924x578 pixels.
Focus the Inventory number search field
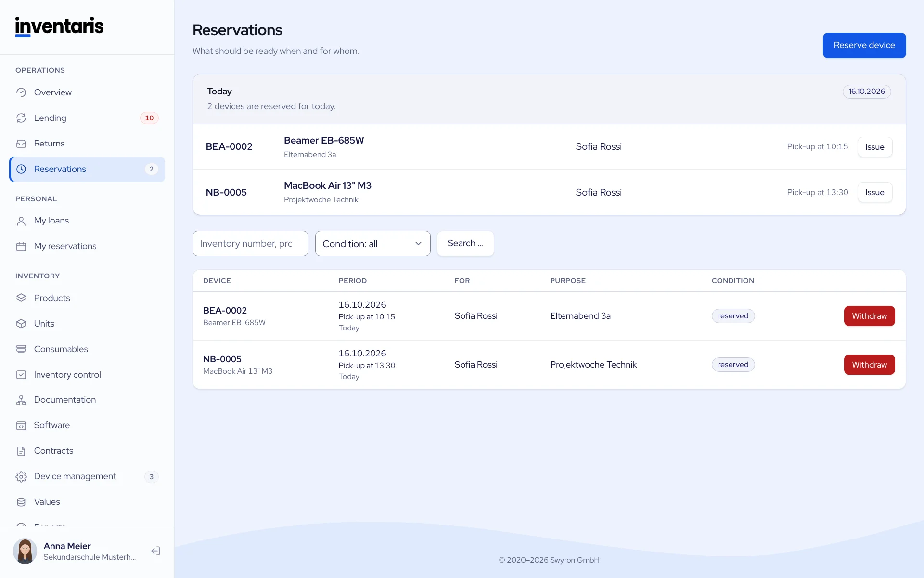(x=250, y=244)
